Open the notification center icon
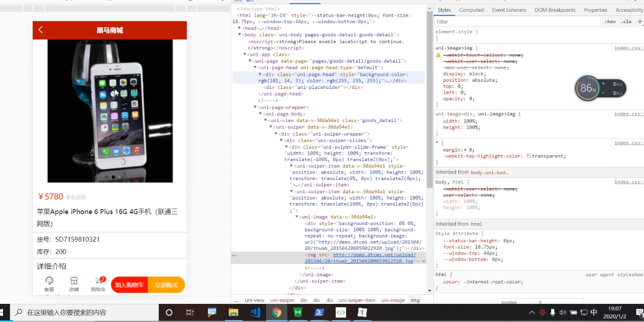The image size is (644, 322). click(x=640, y=312)
